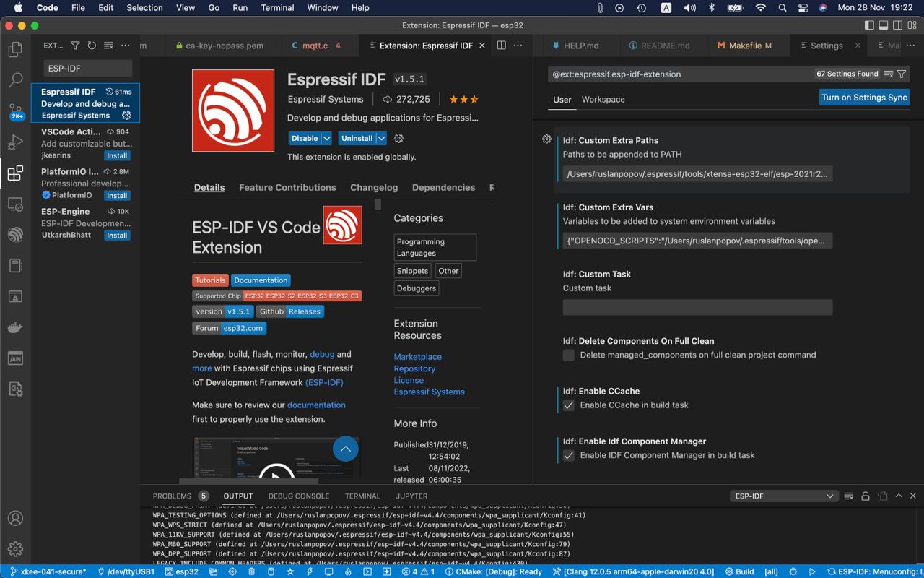
Task: Clear the settings search input
Action: 889,74
